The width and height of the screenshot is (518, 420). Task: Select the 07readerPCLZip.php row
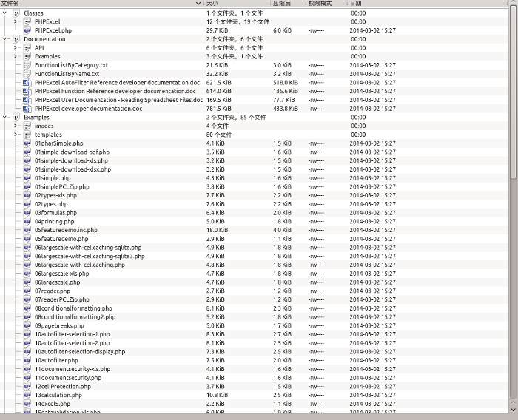click(254, 299)
